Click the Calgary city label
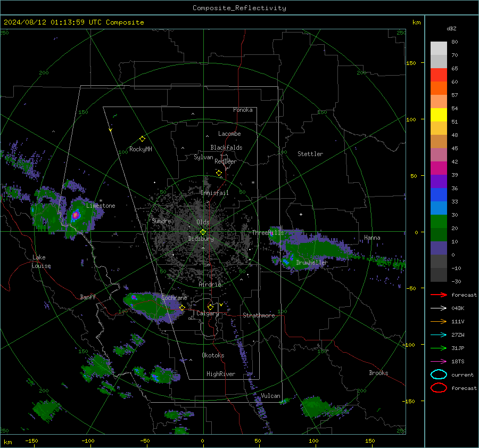 click(x=208, y=313)
